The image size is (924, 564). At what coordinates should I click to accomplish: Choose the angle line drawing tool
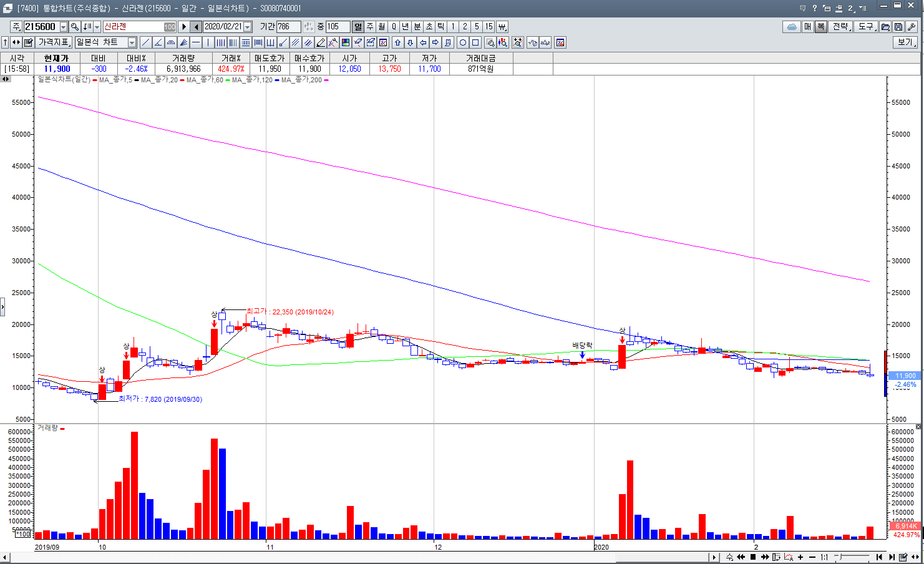158,42
